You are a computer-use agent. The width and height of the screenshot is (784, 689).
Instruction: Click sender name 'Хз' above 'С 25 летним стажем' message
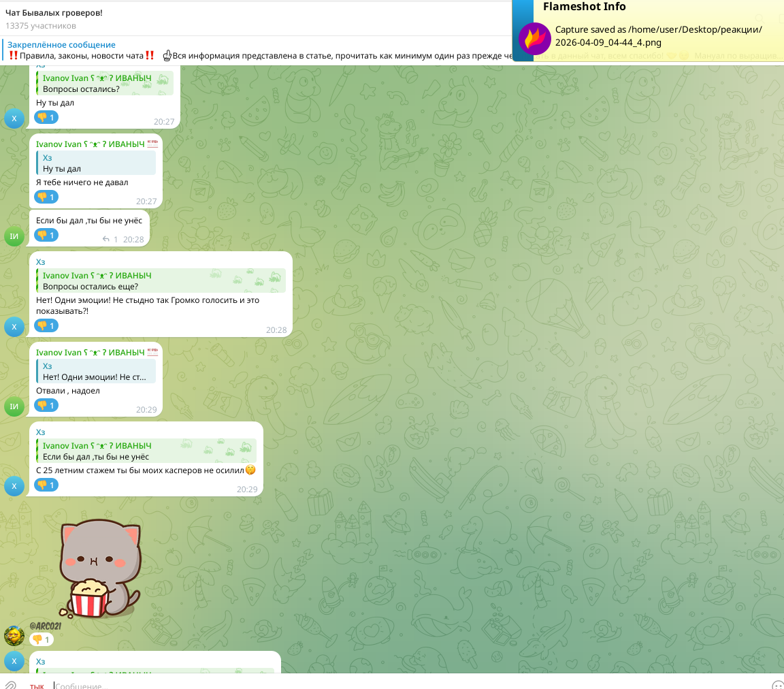click(x=41, y=432)
